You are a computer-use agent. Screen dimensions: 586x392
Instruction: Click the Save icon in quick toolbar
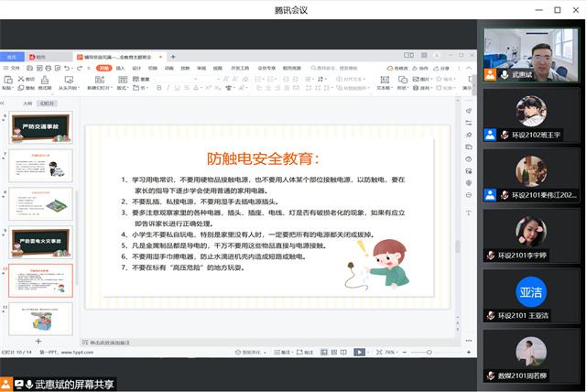click(x=30, y=68)
